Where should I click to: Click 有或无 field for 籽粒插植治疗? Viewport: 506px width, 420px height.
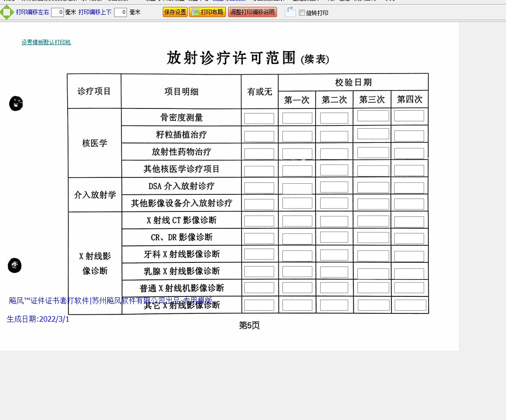[x=259, y=136]
